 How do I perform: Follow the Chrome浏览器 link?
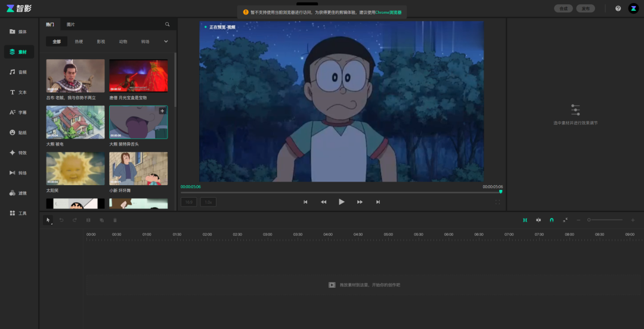(x=388, y=13)
